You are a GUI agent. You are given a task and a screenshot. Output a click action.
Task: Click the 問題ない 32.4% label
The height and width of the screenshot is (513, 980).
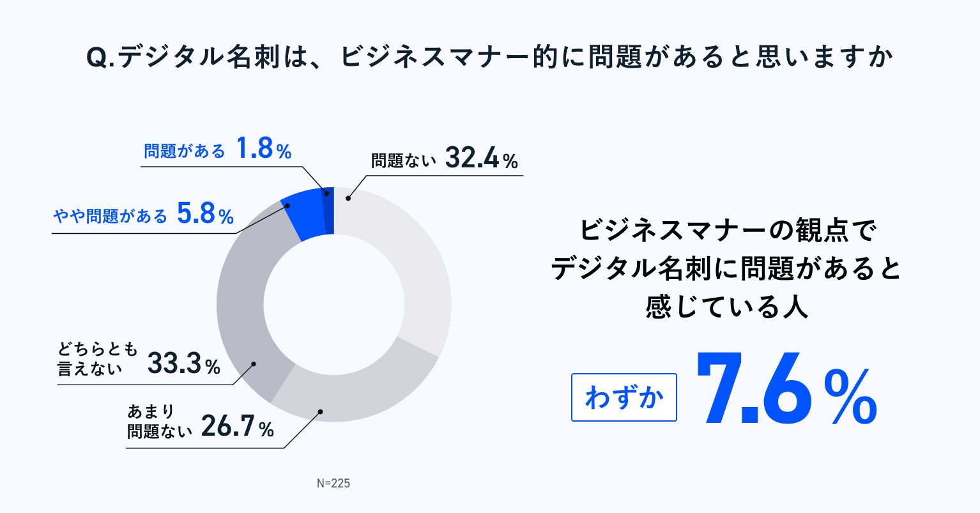pyautogui.click(x=444, y=159)
